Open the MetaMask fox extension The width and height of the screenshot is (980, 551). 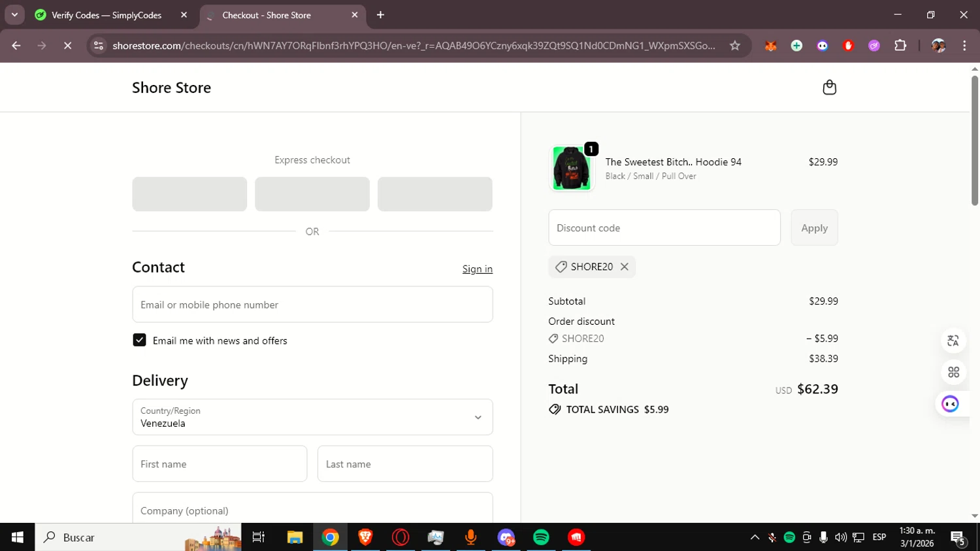click(x=771, y=46)
